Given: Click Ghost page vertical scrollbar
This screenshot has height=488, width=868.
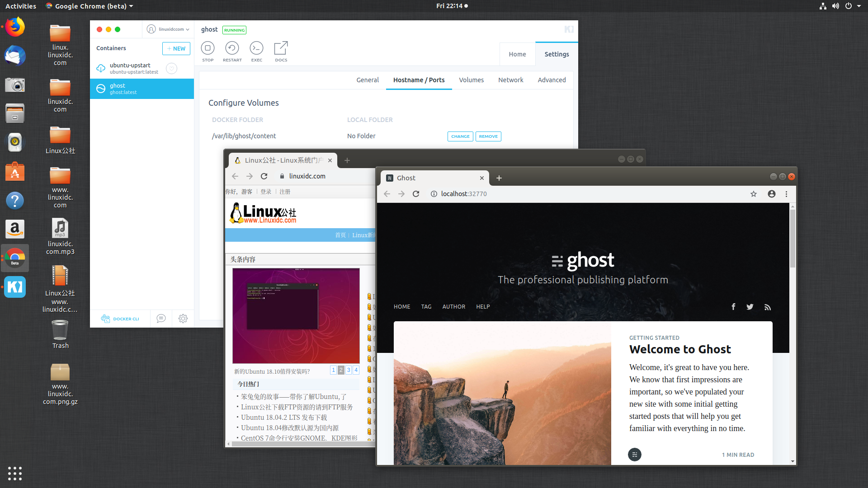Looking at the screenshot, I should click(x=793, y=239).
